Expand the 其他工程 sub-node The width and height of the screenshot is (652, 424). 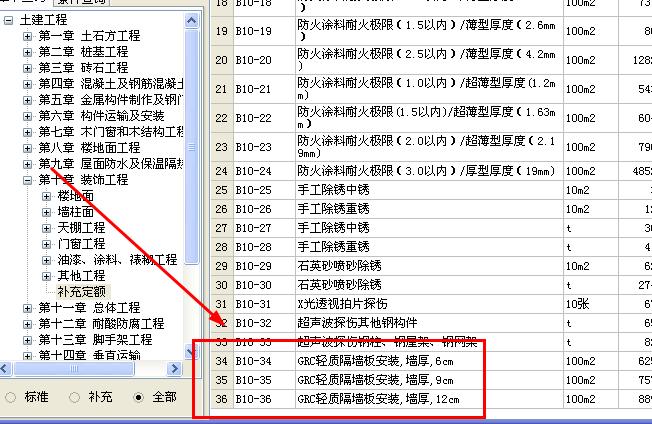[x=47, y=276]
